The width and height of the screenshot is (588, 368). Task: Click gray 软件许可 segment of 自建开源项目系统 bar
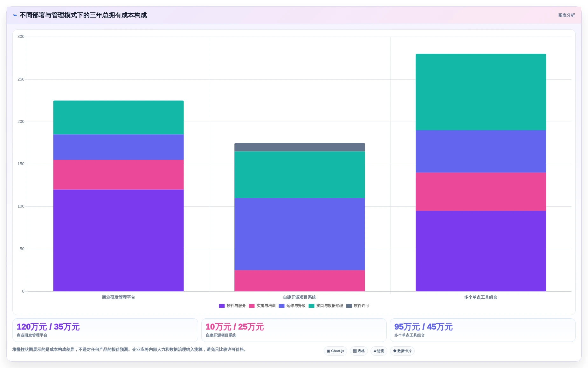[300, 147]
